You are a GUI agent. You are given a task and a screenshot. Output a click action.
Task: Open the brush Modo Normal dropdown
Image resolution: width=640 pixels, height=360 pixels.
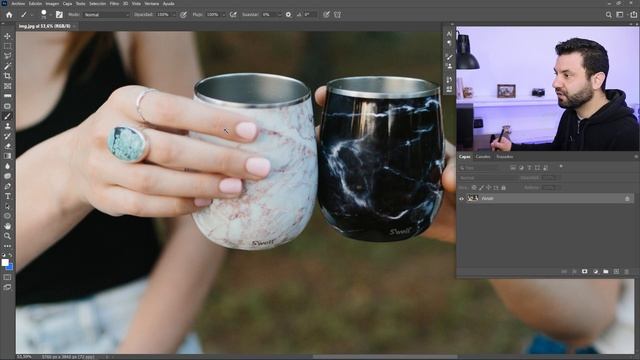tap(107, 15)
